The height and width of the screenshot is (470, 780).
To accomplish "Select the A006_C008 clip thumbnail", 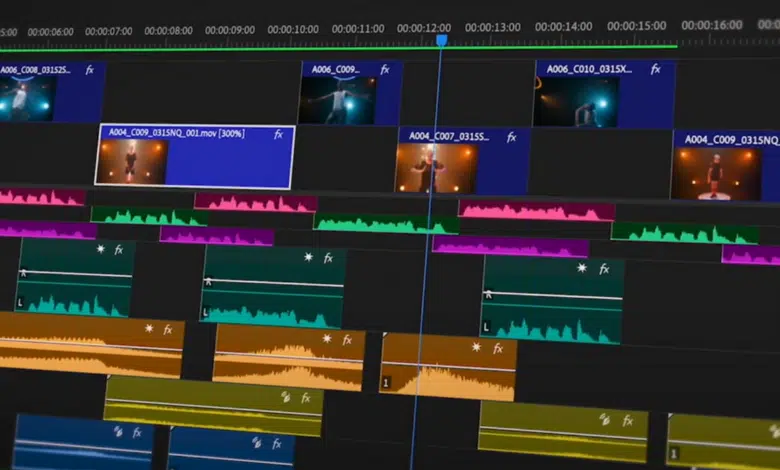I will (27, 98).
